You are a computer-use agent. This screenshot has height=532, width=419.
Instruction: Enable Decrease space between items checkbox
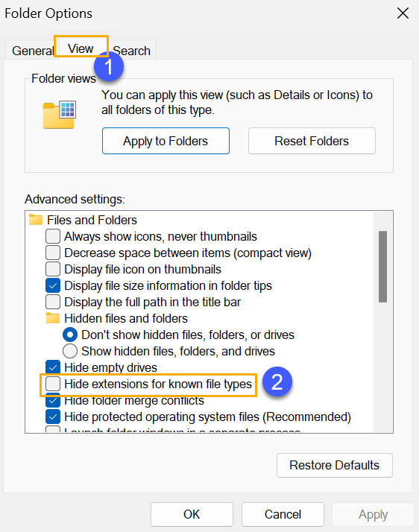[x=53, y=253]
